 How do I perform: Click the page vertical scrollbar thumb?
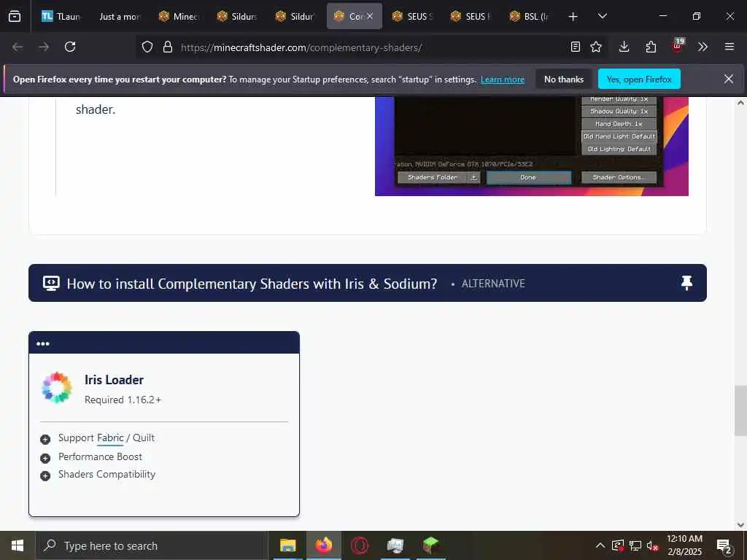tap(740, 411)
